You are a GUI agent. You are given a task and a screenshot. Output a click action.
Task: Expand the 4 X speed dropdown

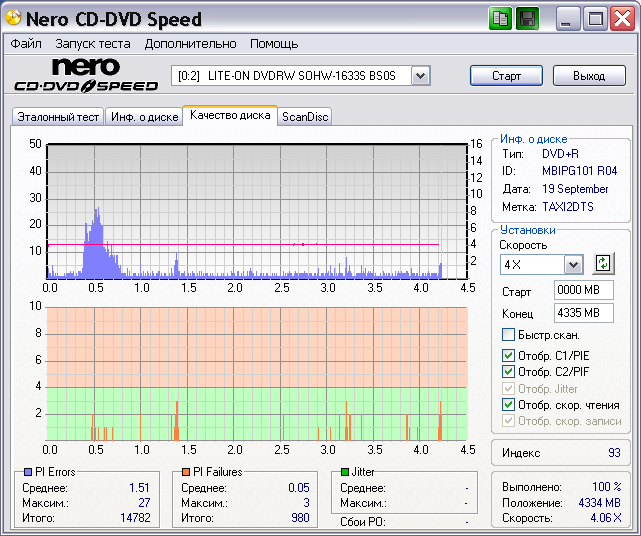[x=573, y=265]
